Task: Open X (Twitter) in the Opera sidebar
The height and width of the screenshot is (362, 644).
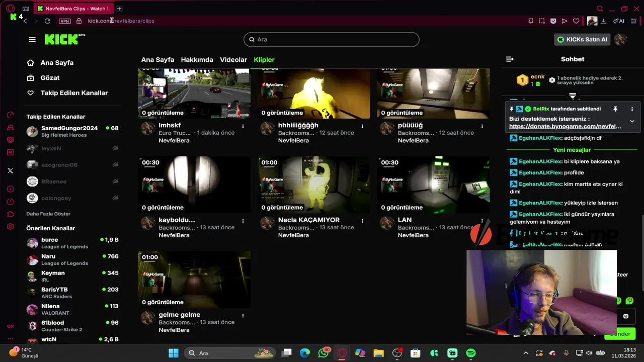Action: click(x=10, y=171)
